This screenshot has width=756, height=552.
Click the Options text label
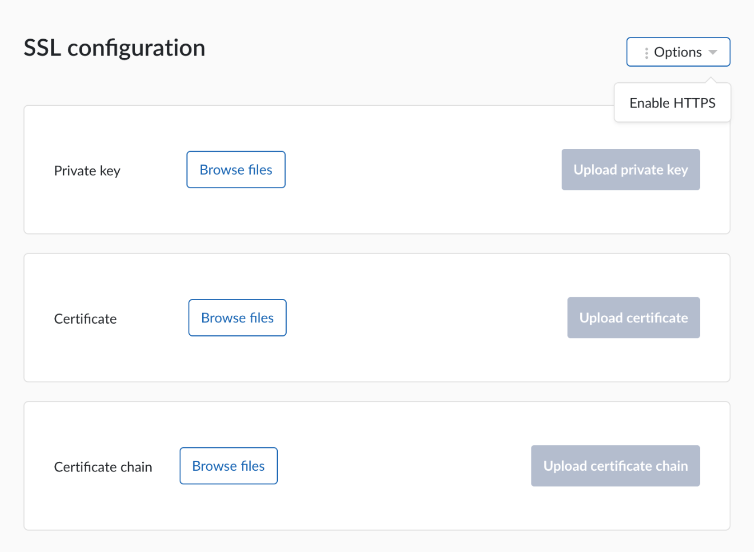678,52
